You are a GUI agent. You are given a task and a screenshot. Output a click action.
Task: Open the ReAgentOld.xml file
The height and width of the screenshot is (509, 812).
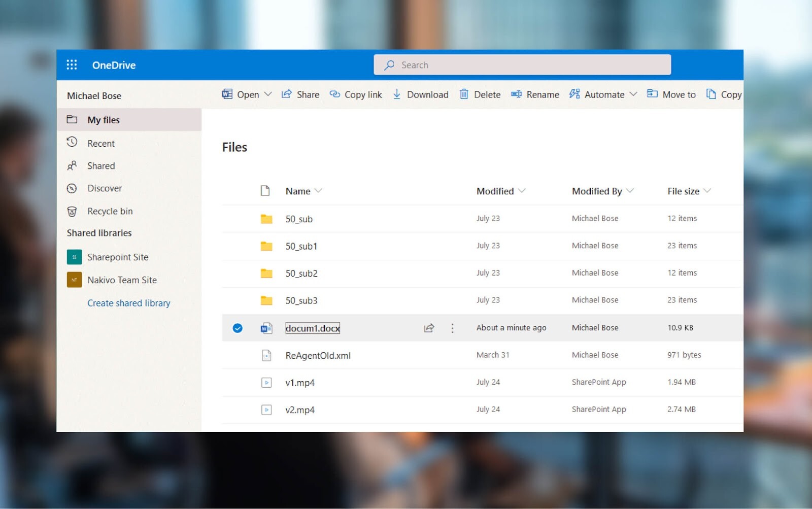[318, 356]
